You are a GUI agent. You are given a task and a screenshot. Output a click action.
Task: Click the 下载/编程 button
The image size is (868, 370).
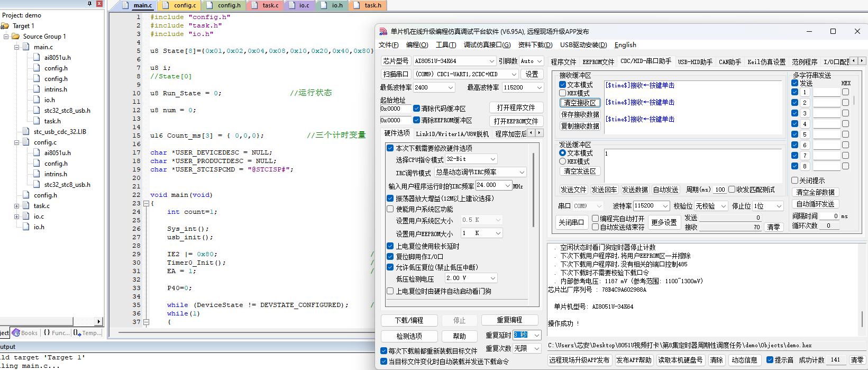[x=409, y=320]
